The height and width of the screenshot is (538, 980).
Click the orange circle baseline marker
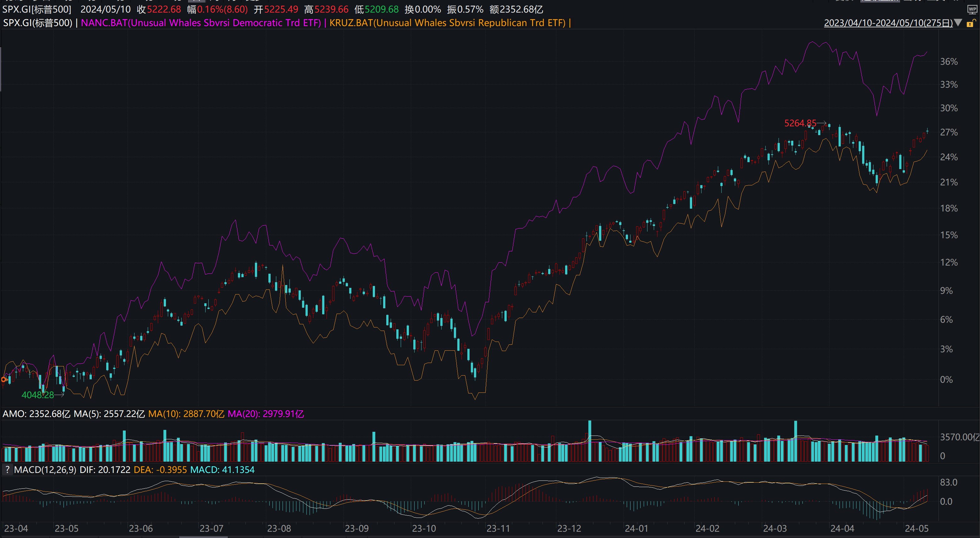pos(4,379)
